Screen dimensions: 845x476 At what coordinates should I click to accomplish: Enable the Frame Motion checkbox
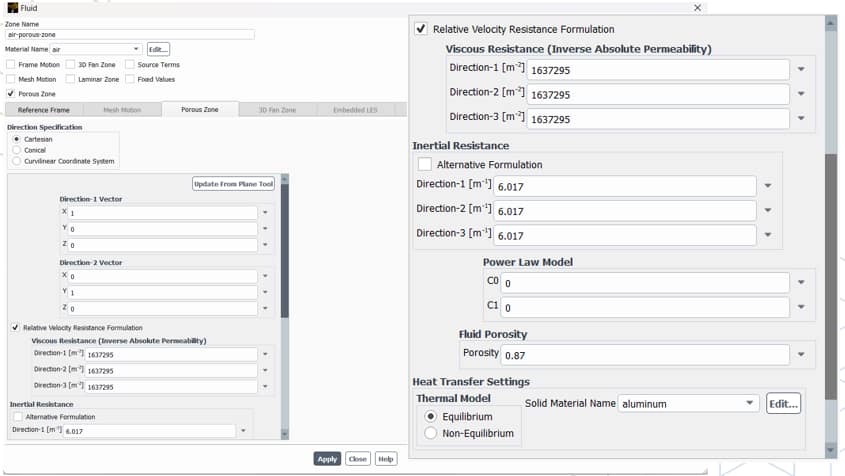pos(11,64)
